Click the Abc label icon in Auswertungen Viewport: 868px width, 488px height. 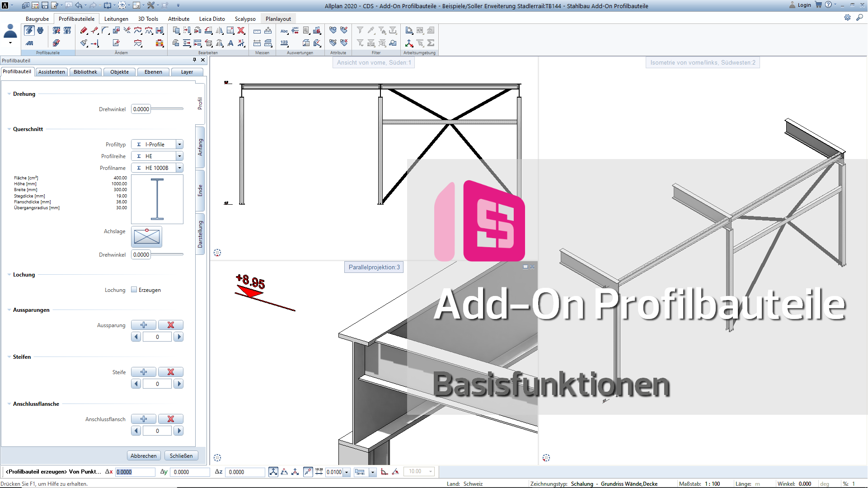[x=284, y=31]
